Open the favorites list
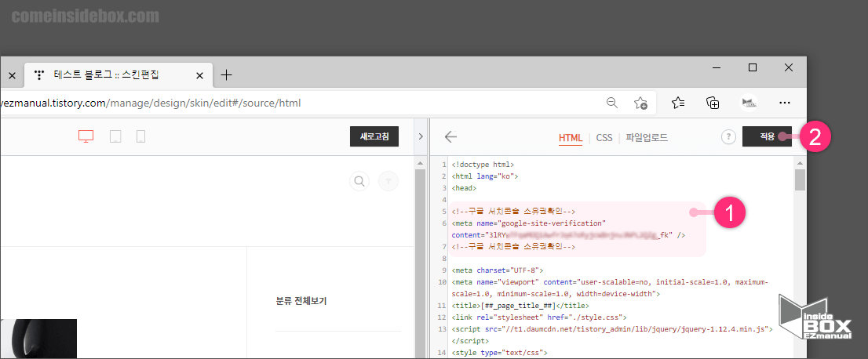This screenshot has width=868, height=359. point(678,103)
